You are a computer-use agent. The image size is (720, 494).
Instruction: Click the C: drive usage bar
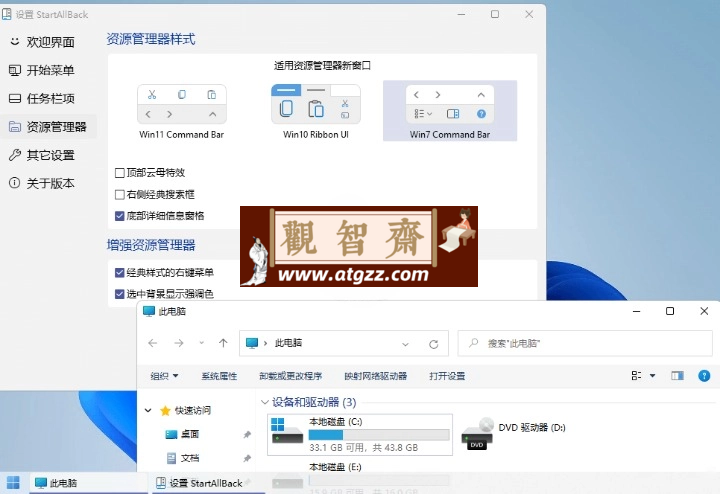tap(379, 435)
